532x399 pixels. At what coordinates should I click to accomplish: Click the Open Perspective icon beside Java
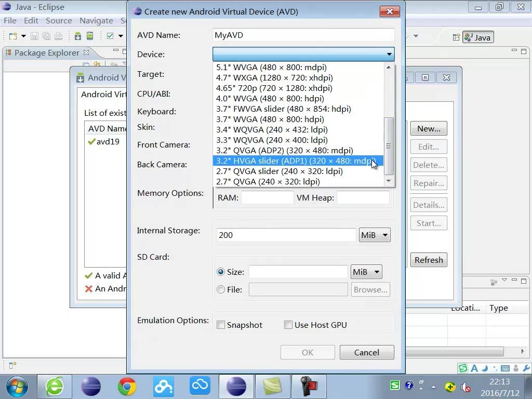pos(456,37)
